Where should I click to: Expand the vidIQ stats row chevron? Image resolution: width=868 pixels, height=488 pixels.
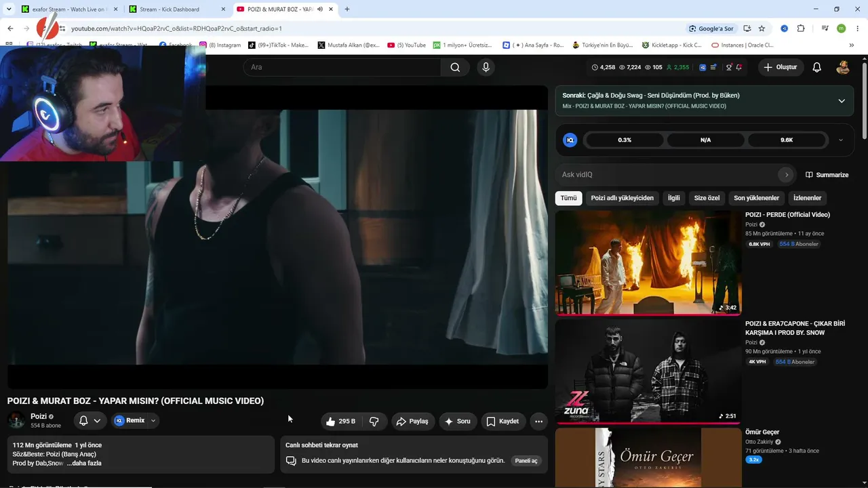[841, 140]
